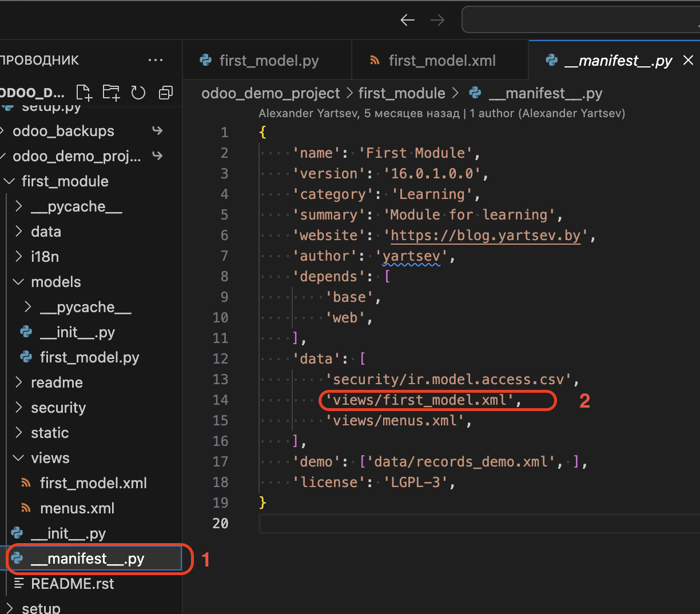Click XML icon of first_model.xml in tree
Image resolution: width=700 pixels, height=614 pixels.
(x=26, y=483)
